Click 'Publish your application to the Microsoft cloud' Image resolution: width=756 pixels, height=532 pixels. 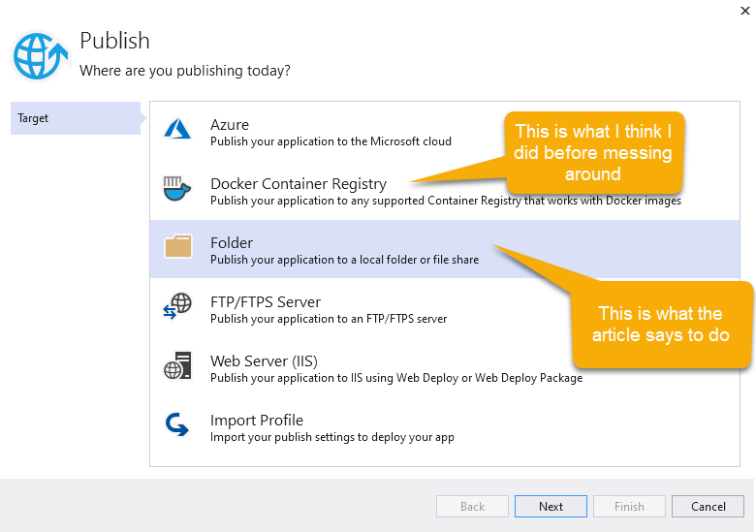(x=331, y=141)
